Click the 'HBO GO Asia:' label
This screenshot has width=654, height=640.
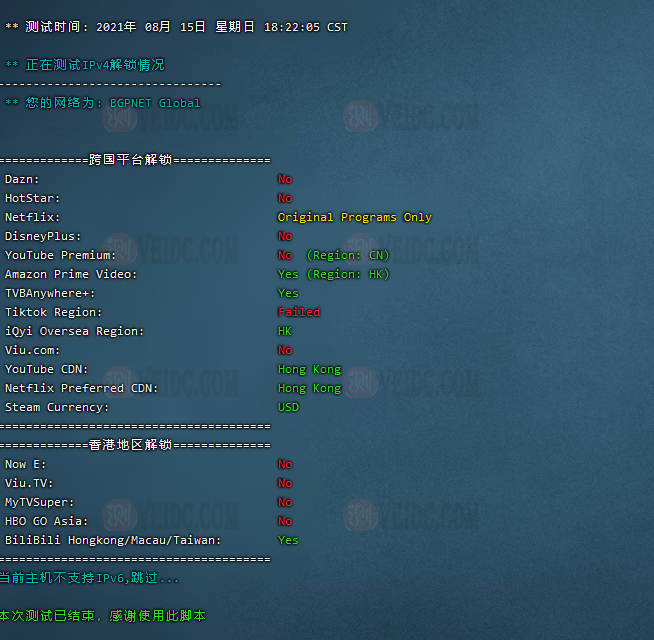(46, 521)
